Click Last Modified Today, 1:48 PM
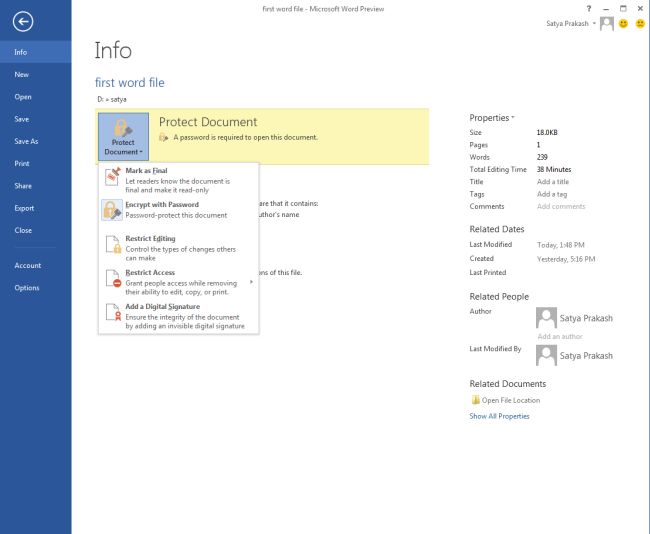This screenshot has height=534, width=650. point(560,245)
